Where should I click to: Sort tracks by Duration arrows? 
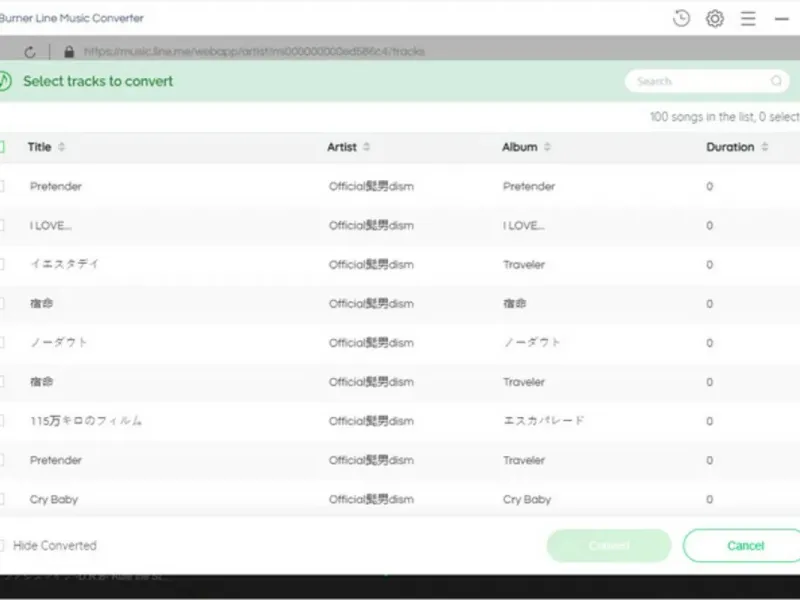click(x=764, y=147)
